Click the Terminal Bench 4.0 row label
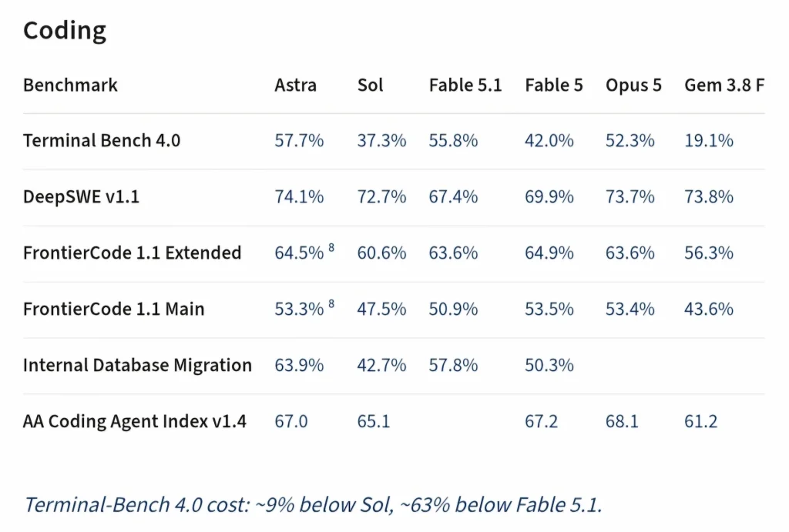Screen dimensions: 789x532 coord(102,140)
